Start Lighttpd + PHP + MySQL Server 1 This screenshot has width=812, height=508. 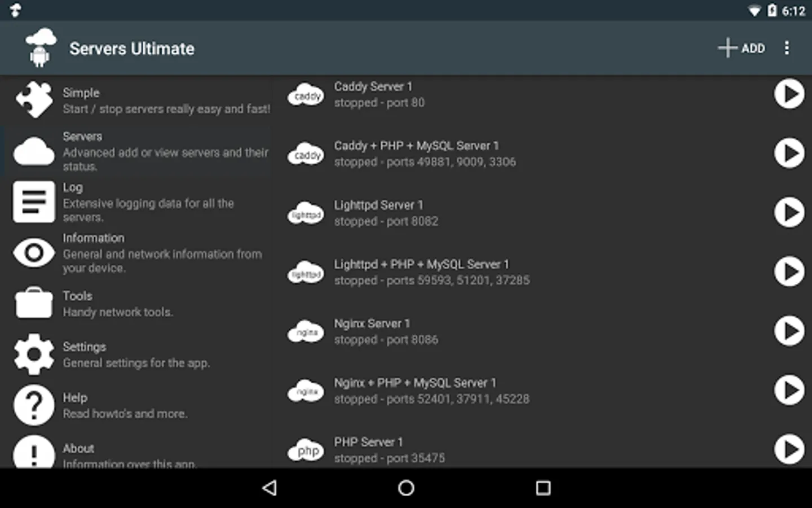tap(789, 271)
